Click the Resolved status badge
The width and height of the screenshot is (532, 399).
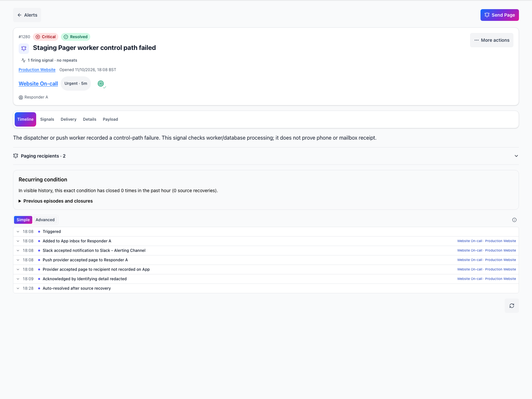tap(76, 37)
